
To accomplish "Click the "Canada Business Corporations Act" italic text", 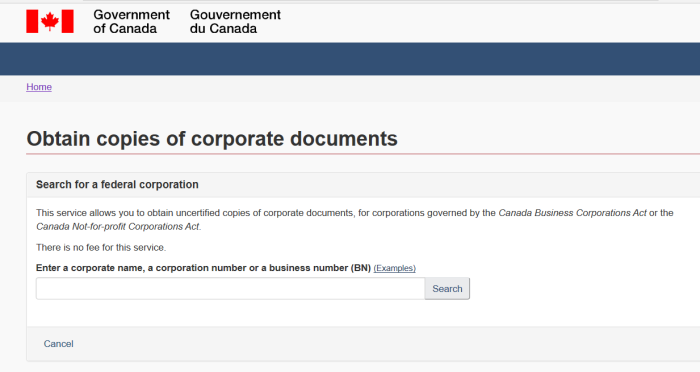I will pos(572,213).
